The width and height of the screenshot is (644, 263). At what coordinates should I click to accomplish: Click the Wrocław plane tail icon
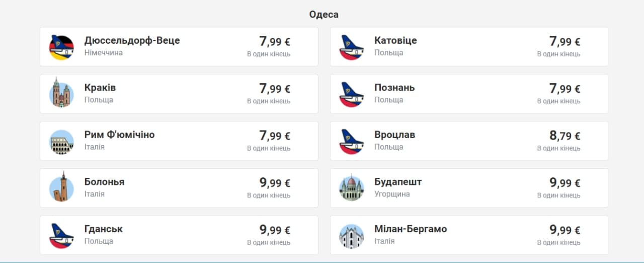[x=351, y=142]
